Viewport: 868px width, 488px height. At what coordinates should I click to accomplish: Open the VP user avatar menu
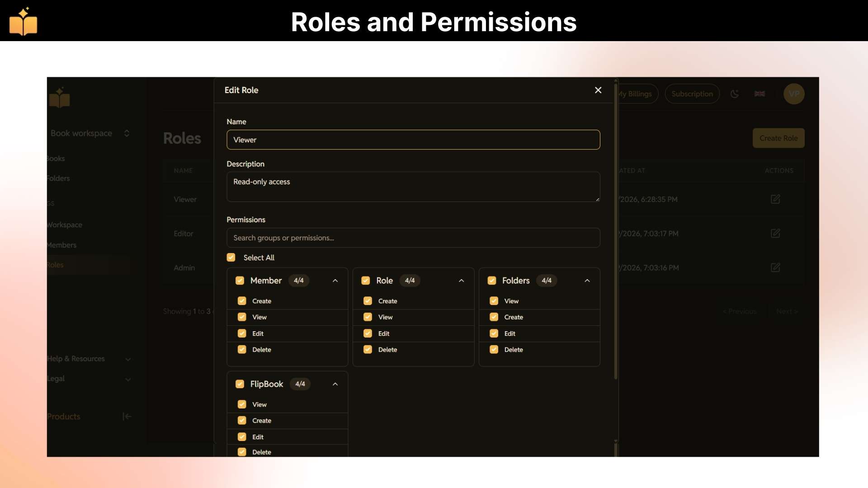pos(794,94)
